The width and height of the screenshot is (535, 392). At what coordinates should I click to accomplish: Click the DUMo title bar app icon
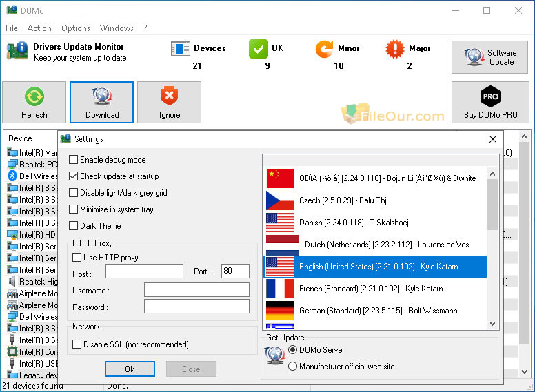coord(12,10)
